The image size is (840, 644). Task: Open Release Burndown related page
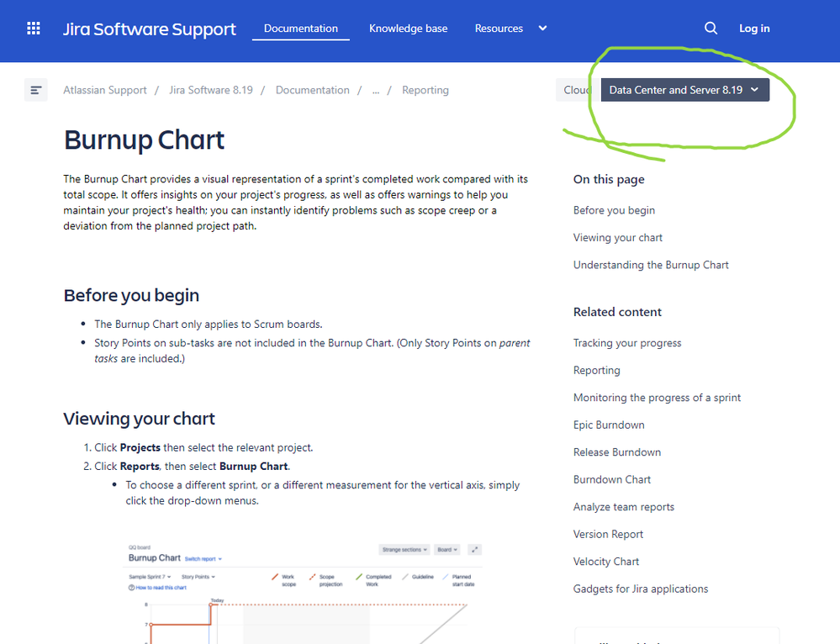[x=617, y=452]
